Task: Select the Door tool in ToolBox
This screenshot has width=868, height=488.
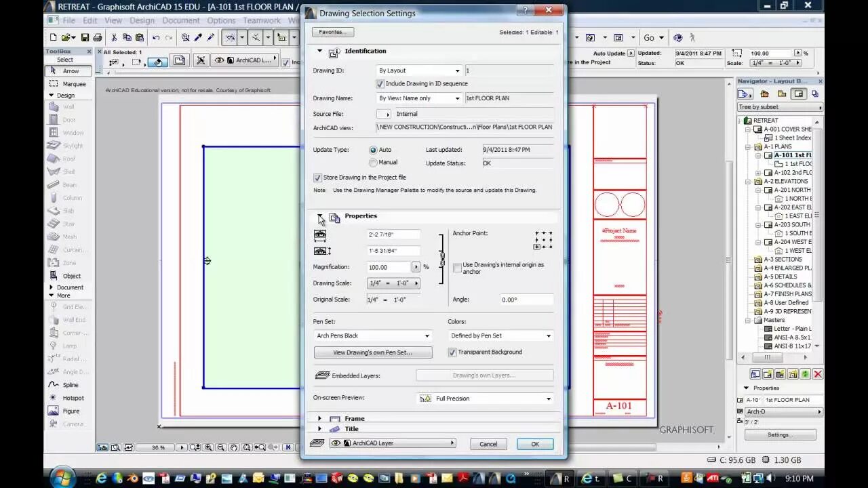Action: click(x=69, y=120)
